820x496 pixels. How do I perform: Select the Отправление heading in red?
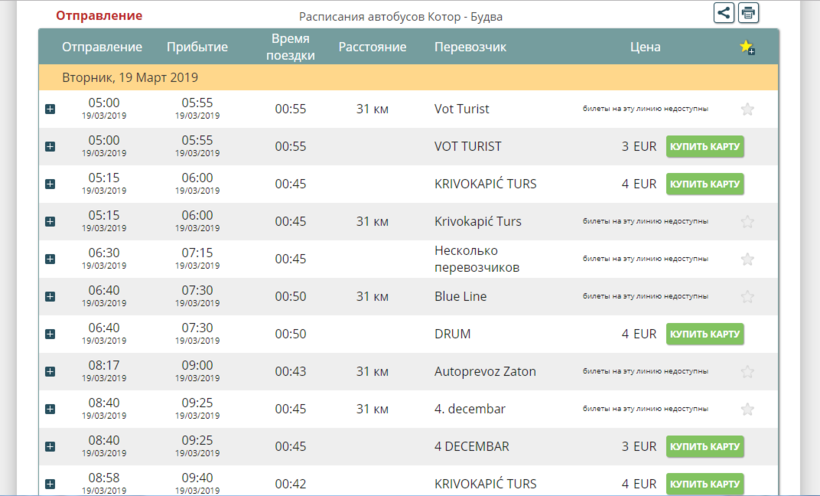pos(99,16)
